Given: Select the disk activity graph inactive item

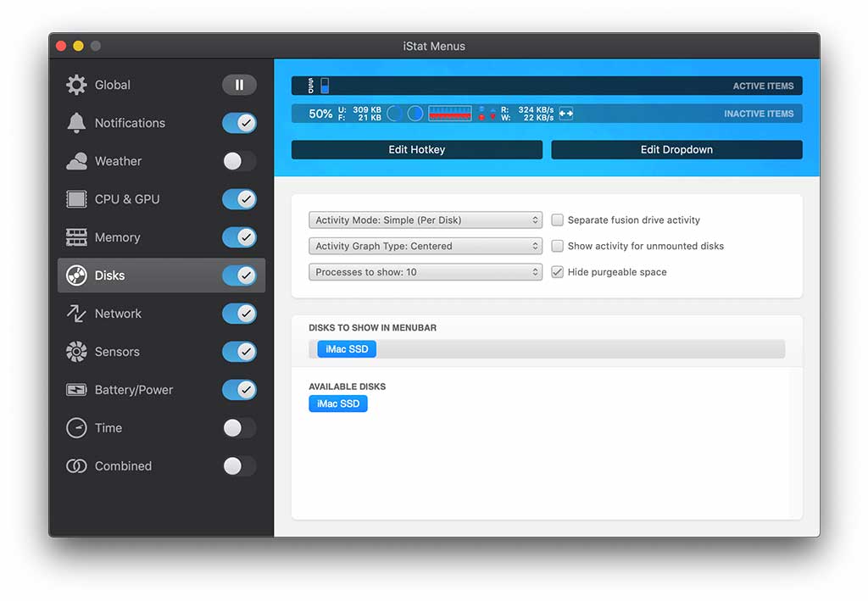Looking at the screenshot, I should click(x=449, y=114).
